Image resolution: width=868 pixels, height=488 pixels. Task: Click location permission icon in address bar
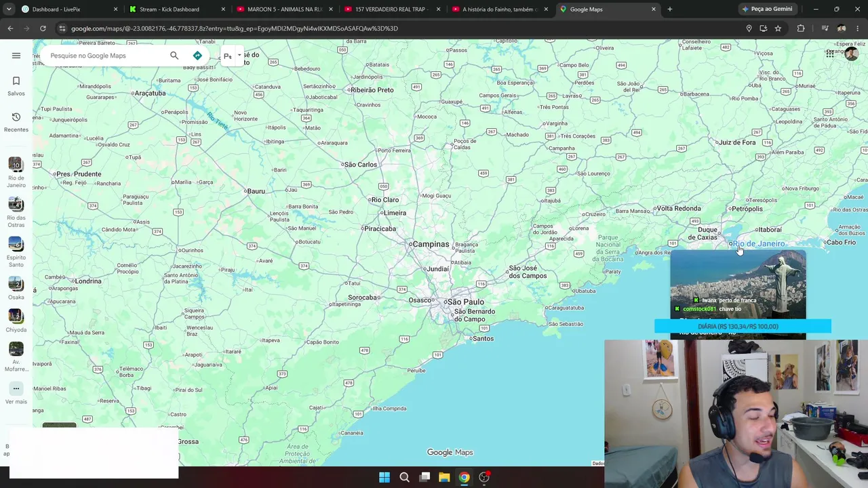click(749, 28)
